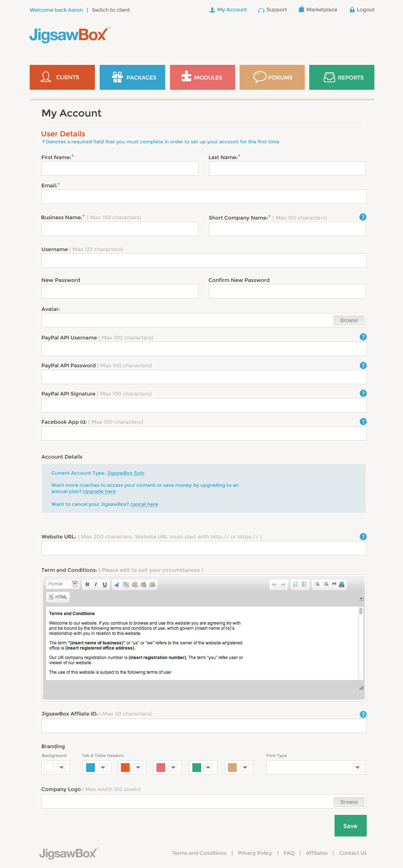This screenshot has width=403, height=868.
Task: Click the Copy icon in editor toolbar
Action: tap(126, 584)
